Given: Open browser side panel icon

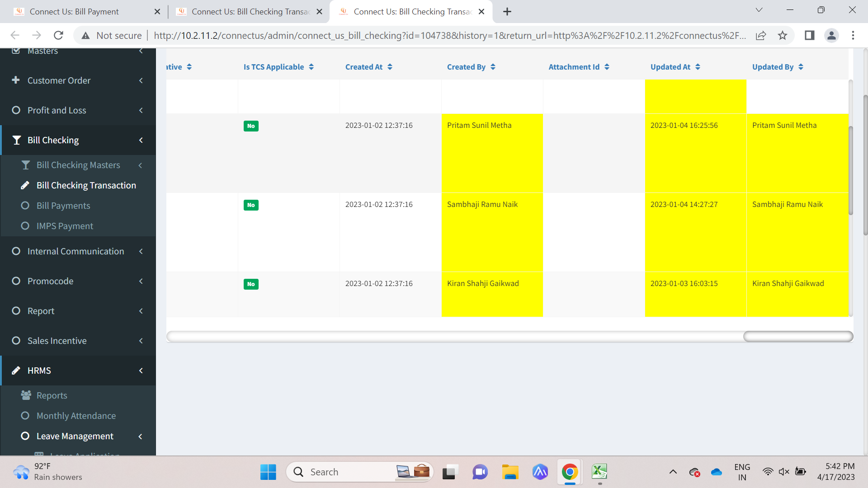Looking at the screenshot, I should pyautogui.click(x=809, y=35).
